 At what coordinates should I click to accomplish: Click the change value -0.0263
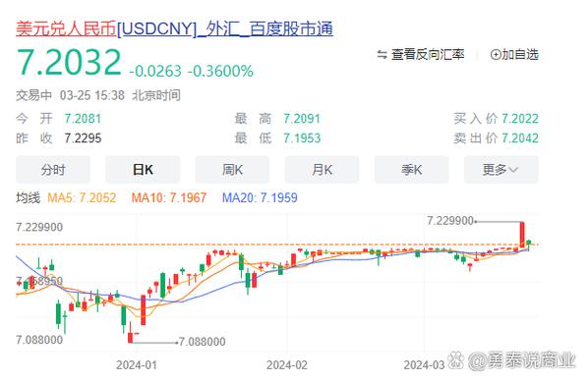tap(155, 71)
